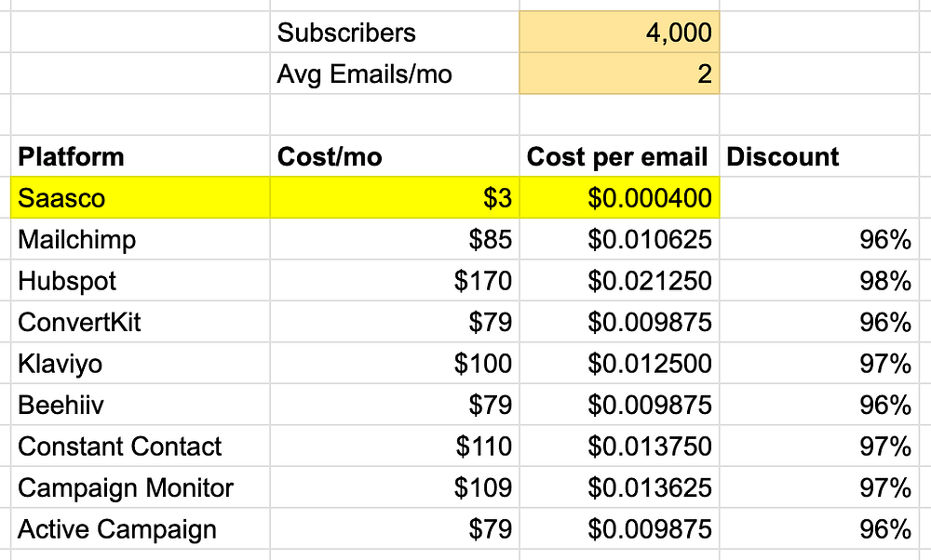The width and height of the screenshot is (931, 560).
Task: Select the Klaviyo platform cell
Action: pyautogui.click(x=141, y=363)
